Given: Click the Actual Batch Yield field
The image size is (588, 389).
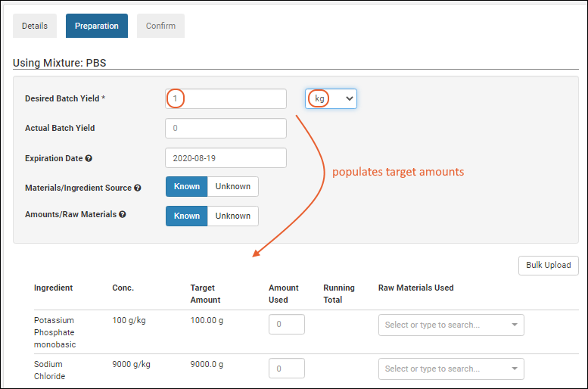Looking at the screenshot, I should 226,129.
